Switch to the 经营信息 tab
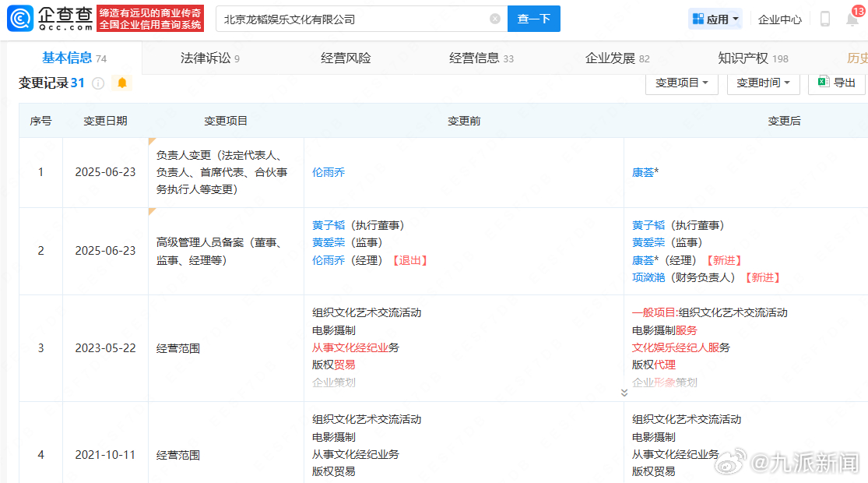This screenshot has height=483, width=868. click(x=481, y=58)
